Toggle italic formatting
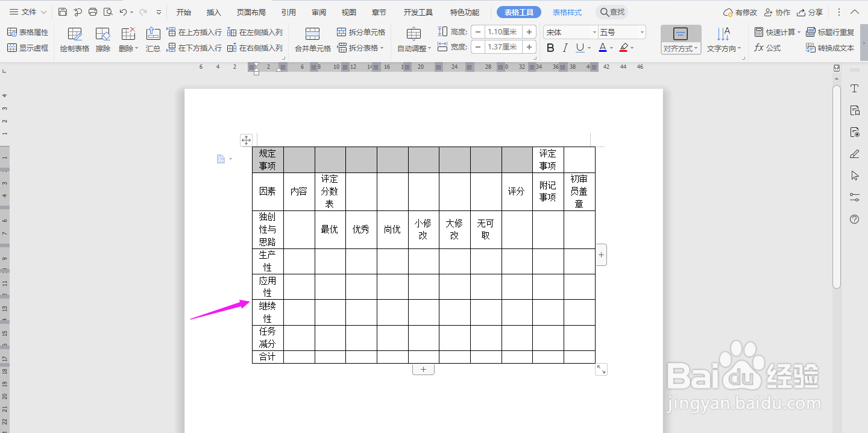868x433 pixels. point(564,48)
